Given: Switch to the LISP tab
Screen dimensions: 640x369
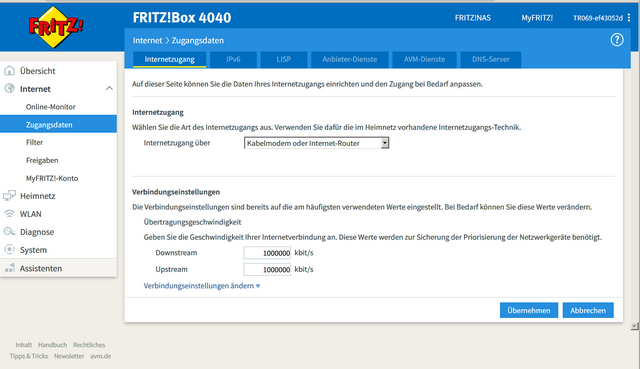Looking at the screenshot, I should pyautogui.click(x=284, y=59).
